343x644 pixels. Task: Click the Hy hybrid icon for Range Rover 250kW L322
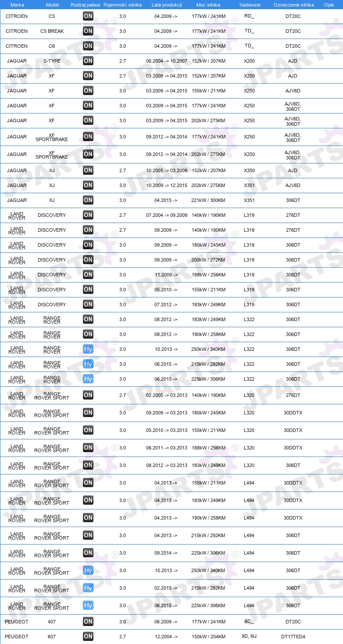[88, 349]
